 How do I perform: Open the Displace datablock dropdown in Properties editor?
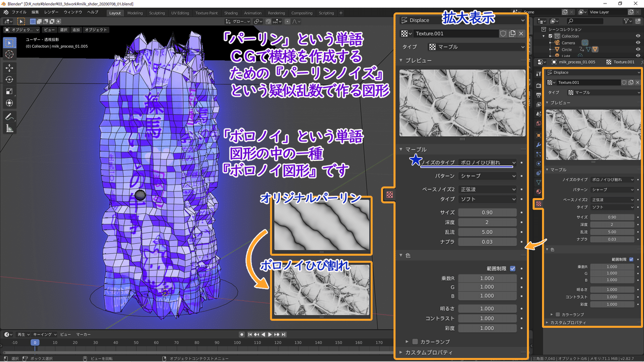point(594,72)
